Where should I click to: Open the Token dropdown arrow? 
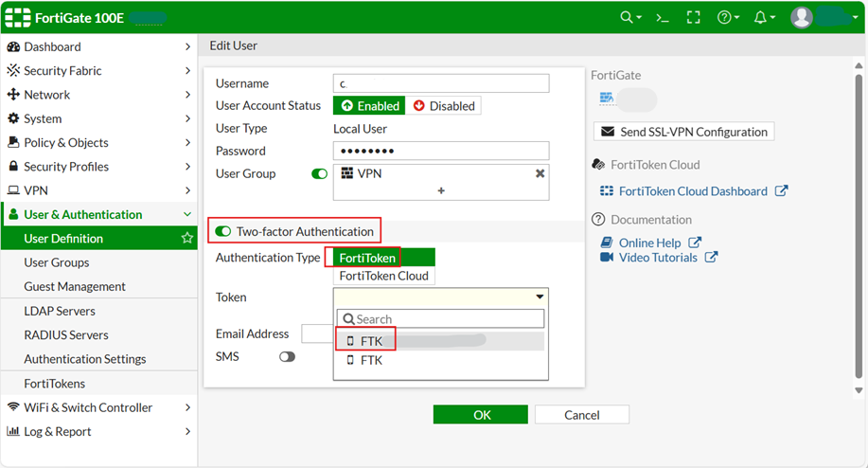pyautogui.click(x=540, y=297)
